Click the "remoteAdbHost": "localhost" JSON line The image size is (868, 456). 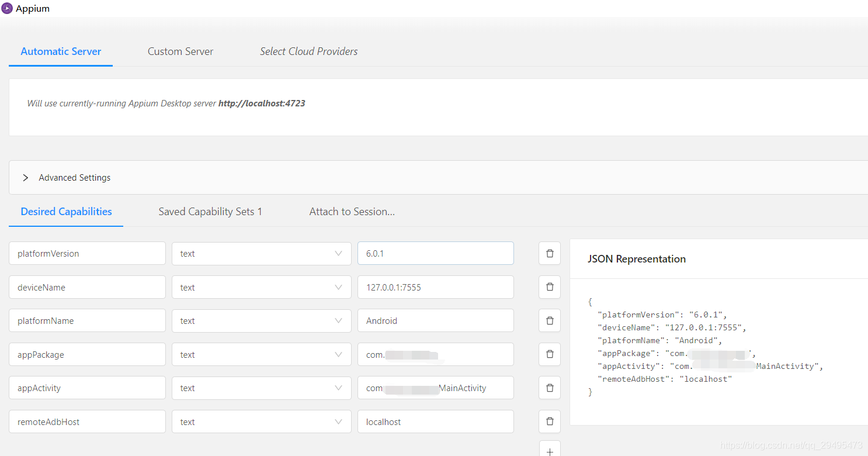pyautogui.click(x=665, y=379)
